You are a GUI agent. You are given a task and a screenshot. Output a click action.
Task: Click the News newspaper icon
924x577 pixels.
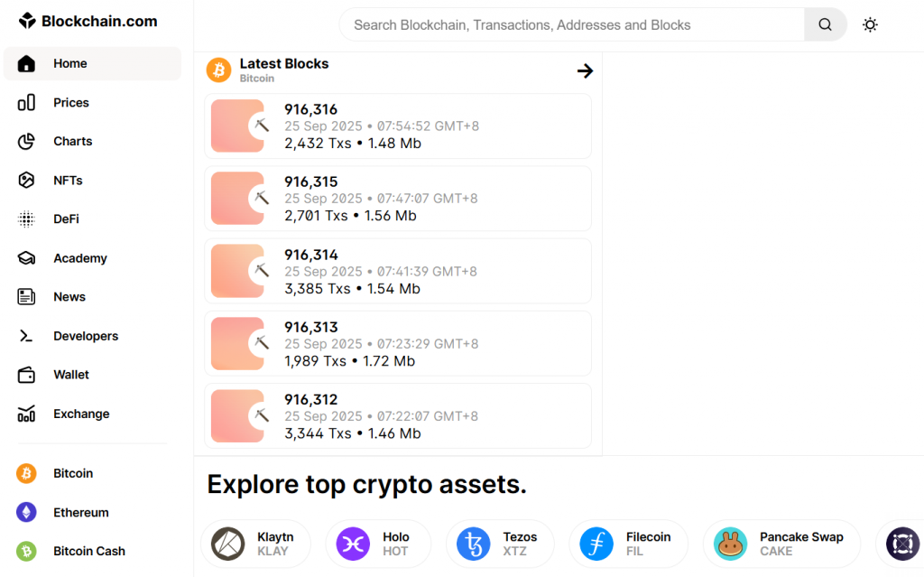(26, 297)
